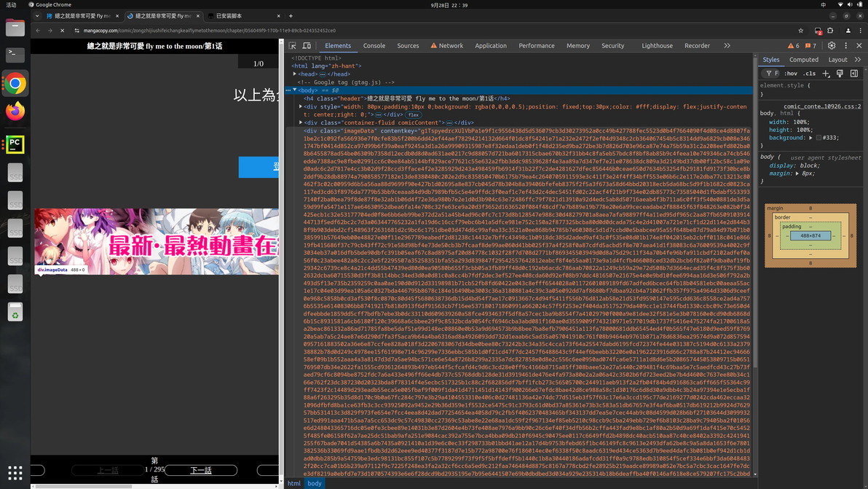Activate the inspect element picker icon
This screenshot has height=489, width=868.
(292, 45)
